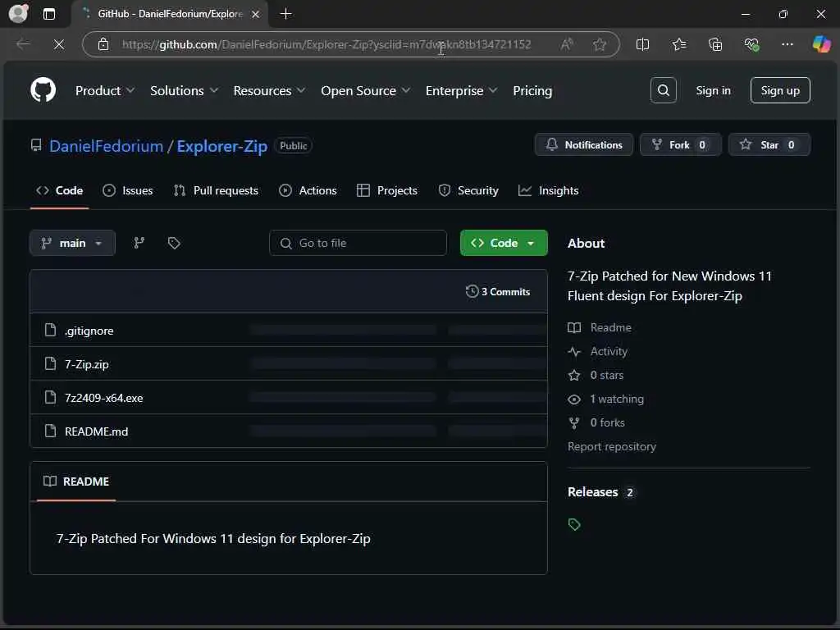
Task: Go back with the browser back arrow
Action: tap(23, 44)
